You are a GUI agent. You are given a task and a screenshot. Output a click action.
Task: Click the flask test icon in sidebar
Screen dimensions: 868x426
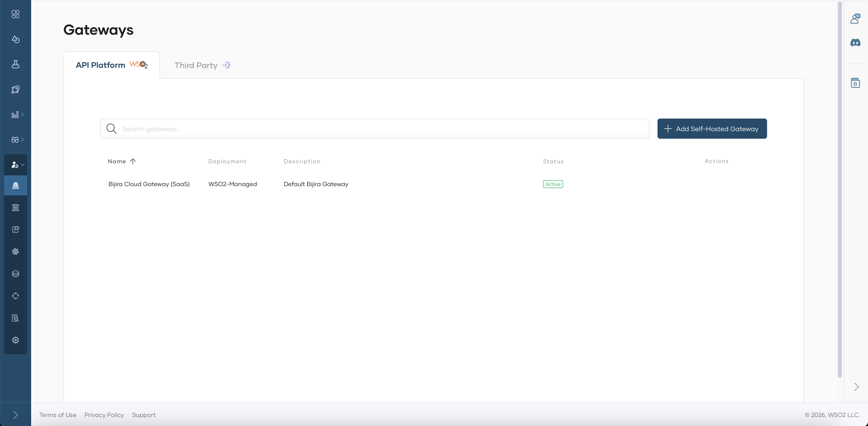click(x=16, y=64)
